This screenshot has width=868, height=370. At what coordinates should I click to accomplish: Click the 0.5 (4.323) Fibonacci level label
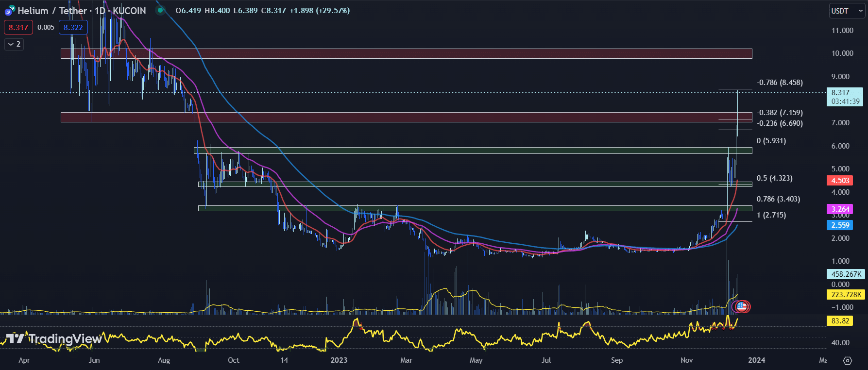(774, 178)
